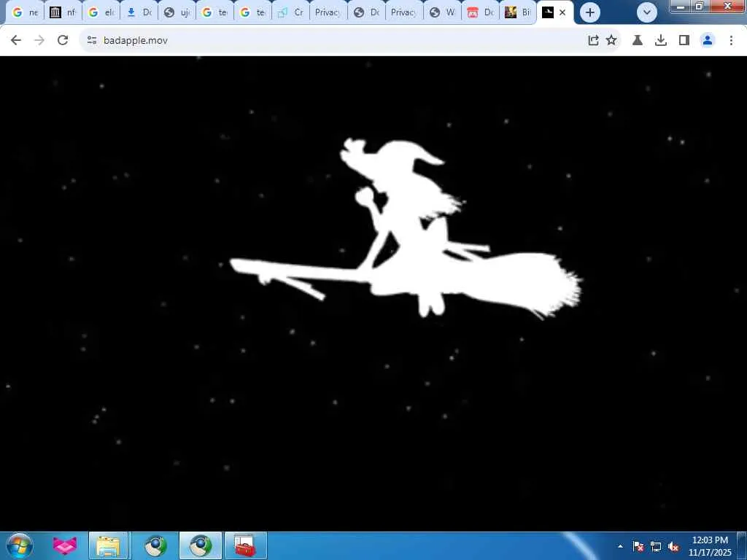Viewport: 747px width, 560px height.
Task: Open File Explorer from the taskbar
Action: [x=108, y=545]
